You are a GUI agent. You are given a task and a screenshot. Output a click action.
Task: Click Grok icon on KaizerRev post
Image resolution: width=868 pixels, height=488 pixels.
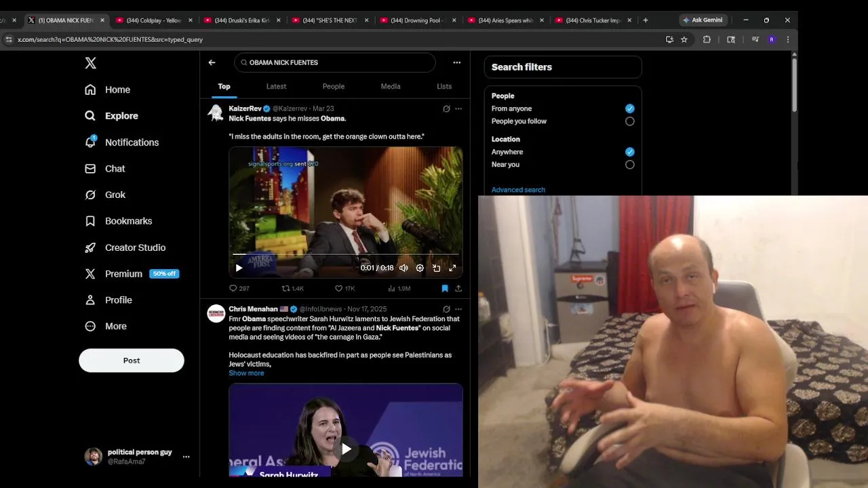pyautogui.click(x=446, y=108)
